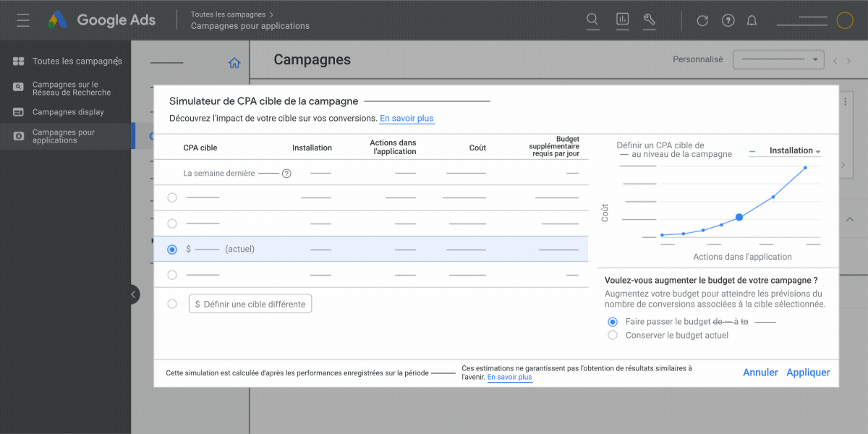
Task: Click the refresh icon
Action: pyautogui.click(x=702, y=20)
